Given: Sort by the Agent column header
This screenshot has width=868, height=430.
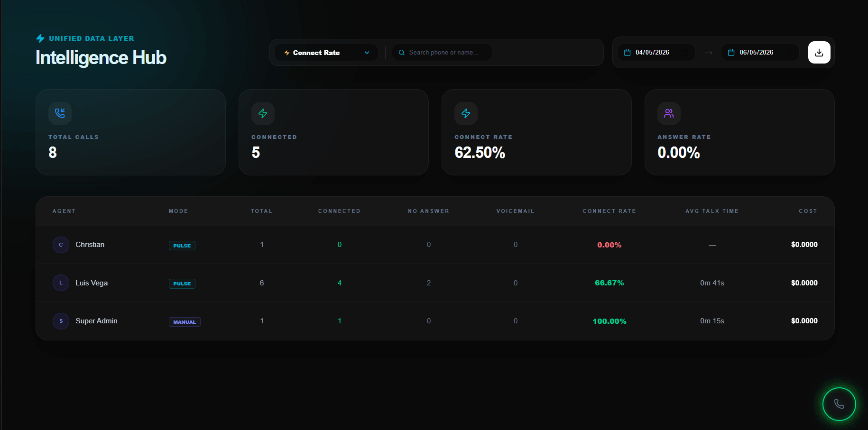Looking at the screenshot, I should tap(64, 211).
